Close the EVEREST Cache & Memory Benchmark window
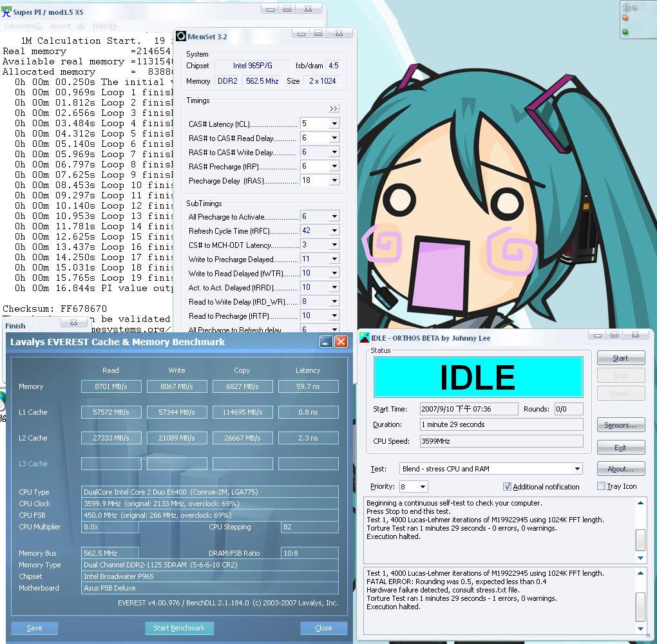Screen dimensions: 657x644 coord(341,342)
